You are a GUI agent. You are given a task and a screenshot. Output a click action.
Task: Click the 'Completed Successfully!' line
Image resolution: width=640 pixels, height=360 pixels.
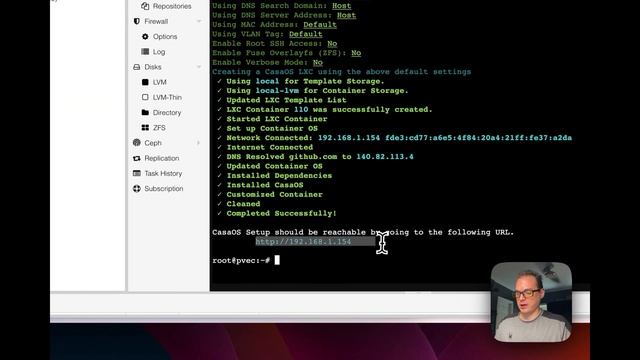(281, 213)
